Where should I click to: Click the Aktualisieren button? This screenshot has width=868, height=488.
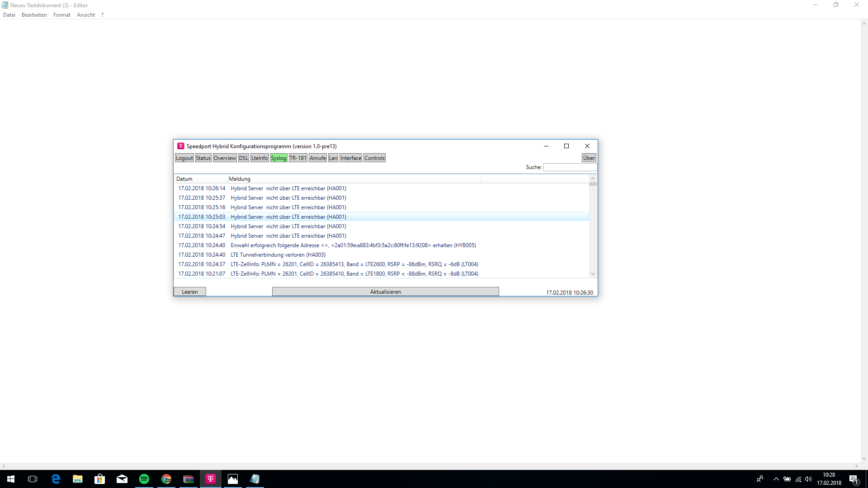point(386,292)
